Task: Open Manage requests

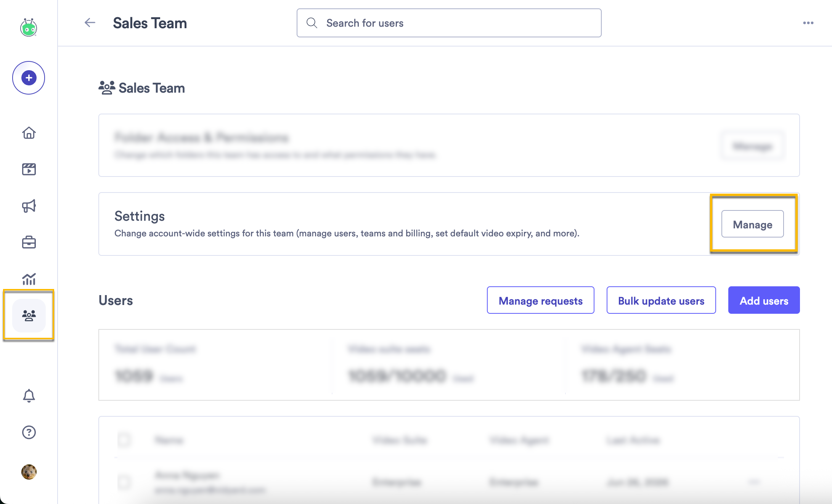Action: coord(541,300)
